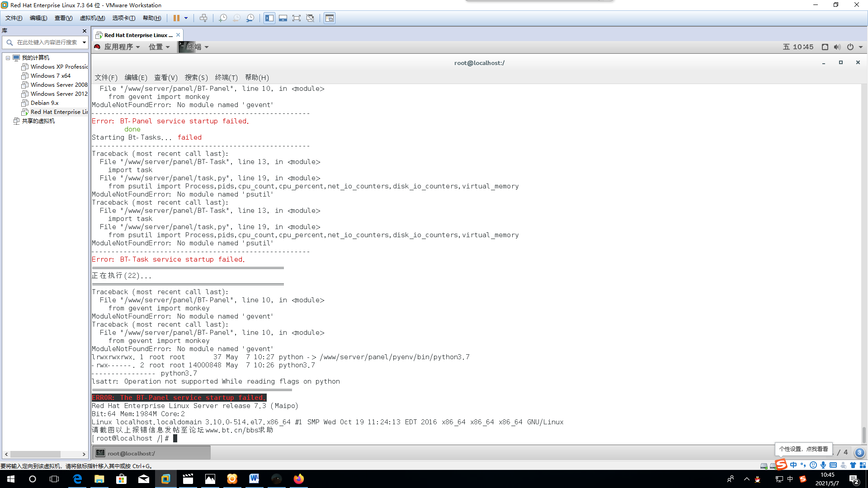The height and width of the screenshot is (488, 868).
Task: Open Sogou toolbox grid icon
Action: point(863,465)
